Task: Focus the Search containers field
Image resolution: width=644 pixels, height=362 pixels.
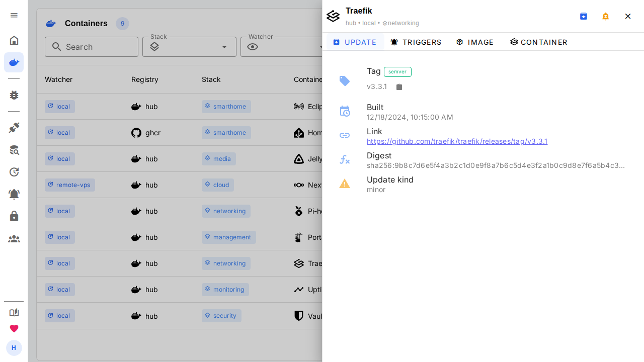Action: pos(92,47)
